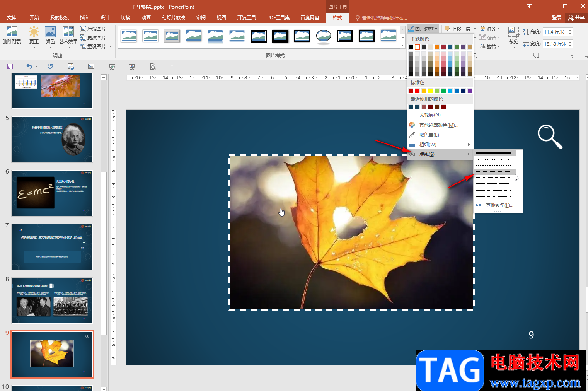Click the 登录 sign-in button
The width and height of the screenshot is (588, 391).
pos(556,17)
